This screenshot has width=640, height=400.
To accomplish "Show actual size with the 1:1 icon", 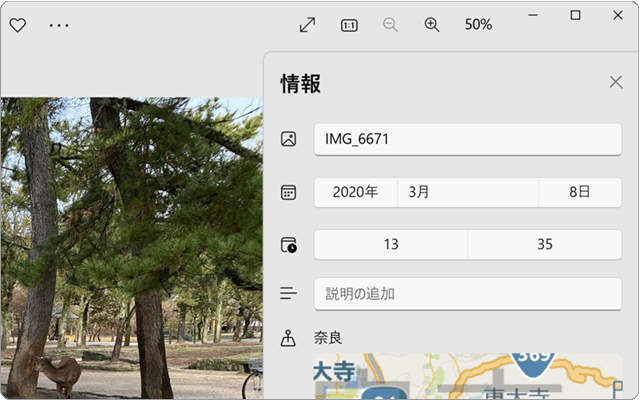I will pyautogui.click(x=349, y=25).
